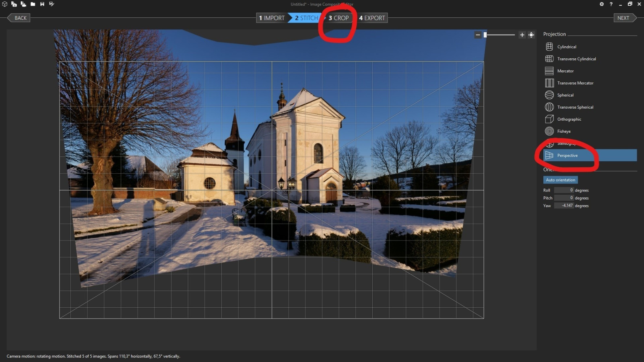The height and width of the screenshot is (362, 644).
Task: Click the Yaw degrees input field
Action: coord(564,206)
